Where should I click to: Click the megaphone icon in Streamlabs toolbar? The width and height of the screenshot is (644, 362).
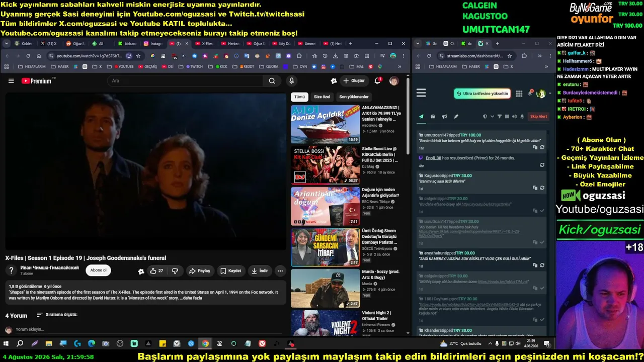[x=444, y=117]
